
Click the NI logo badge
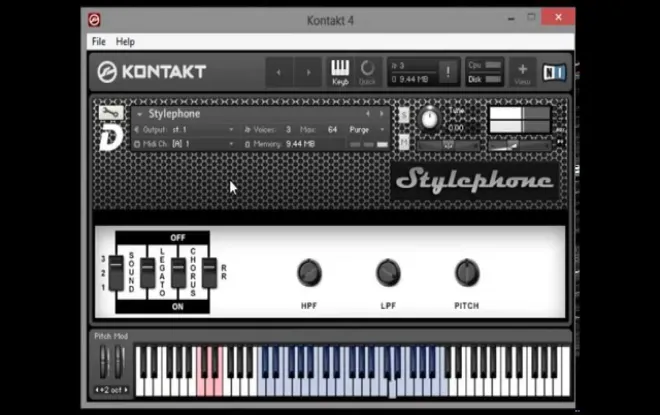tap(554, 72)
